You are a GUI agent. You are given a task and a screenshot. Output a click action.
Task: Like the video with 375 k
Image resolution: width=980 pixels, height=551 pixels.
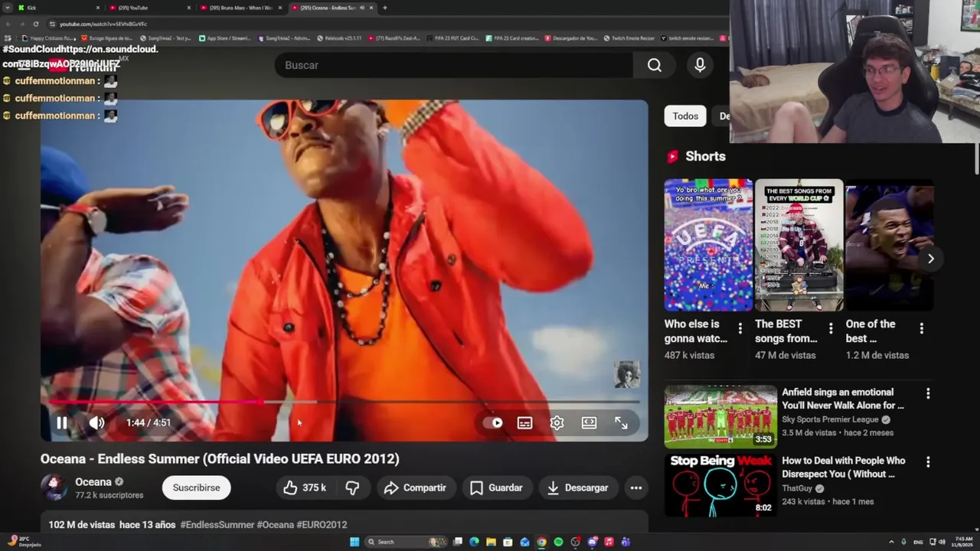point(305,487)
